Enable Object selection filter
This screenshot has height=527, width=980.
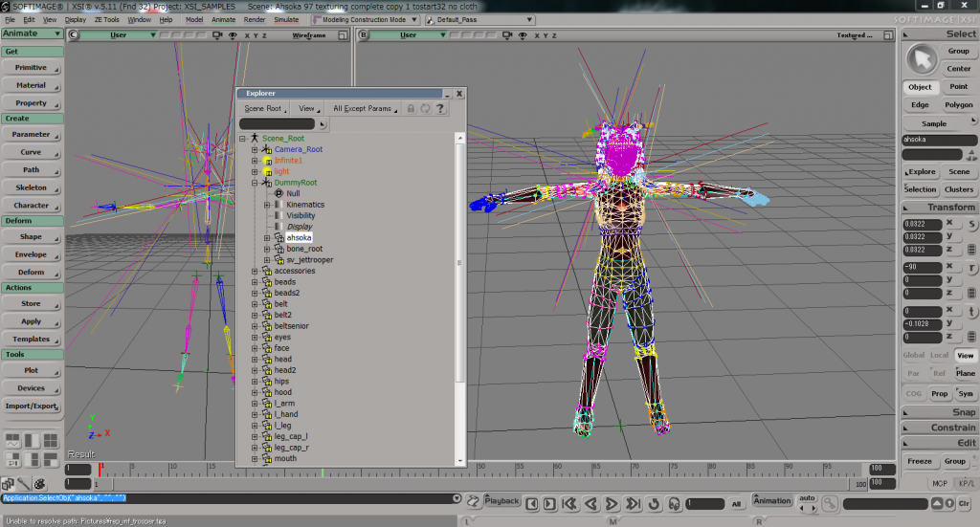(x=920, y=87)
